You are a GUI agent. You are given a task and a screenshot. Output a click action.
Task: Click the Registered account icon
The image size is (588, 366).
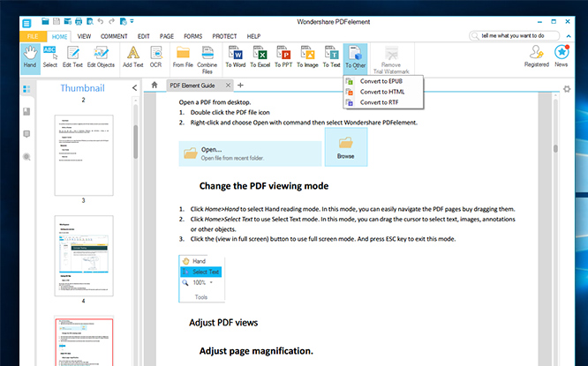[537, 56]
